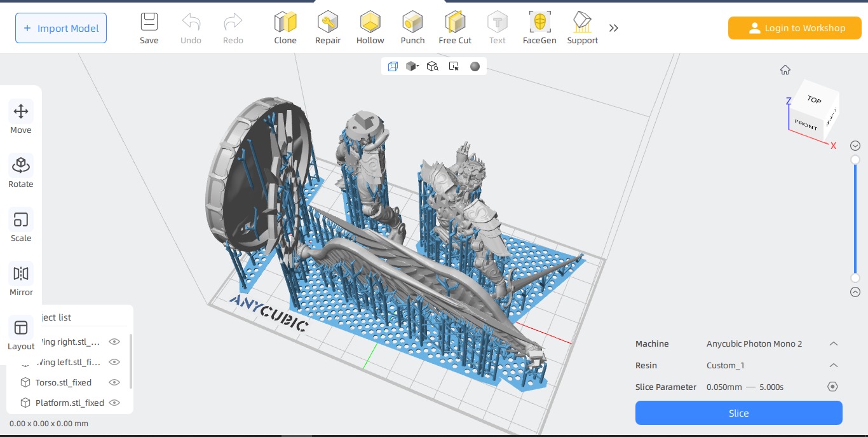
Task: Expand the Resin selector chevron
Action: tap(834, 365)
